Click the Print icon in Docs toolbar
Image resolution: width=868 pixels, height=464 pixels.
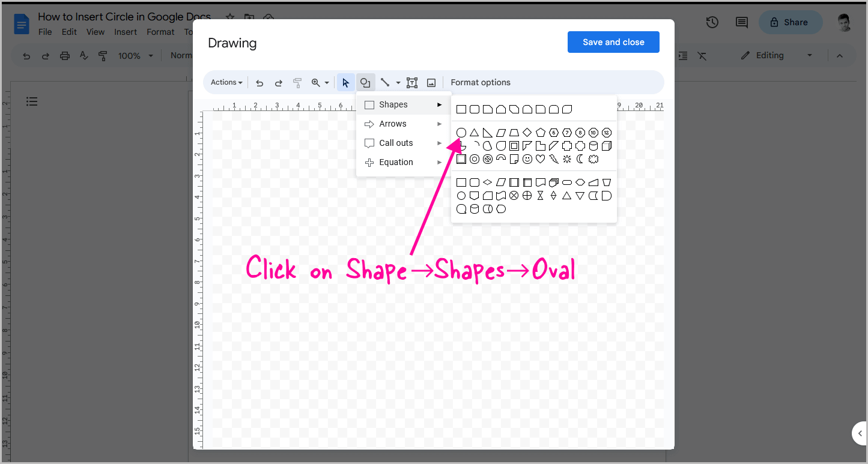pyautogui.click(x=65, y=56)
